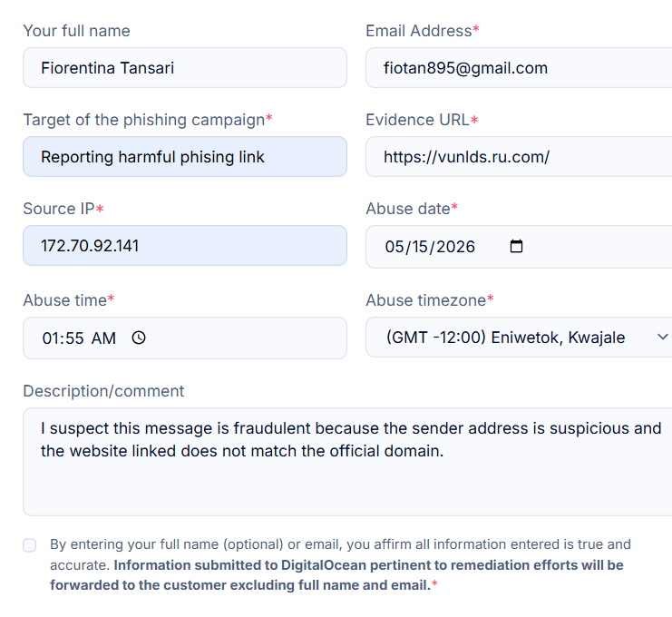Click the Source IP field showing 172.70.92.141
The image size is (672, 617).
click(x=185, y=246)
